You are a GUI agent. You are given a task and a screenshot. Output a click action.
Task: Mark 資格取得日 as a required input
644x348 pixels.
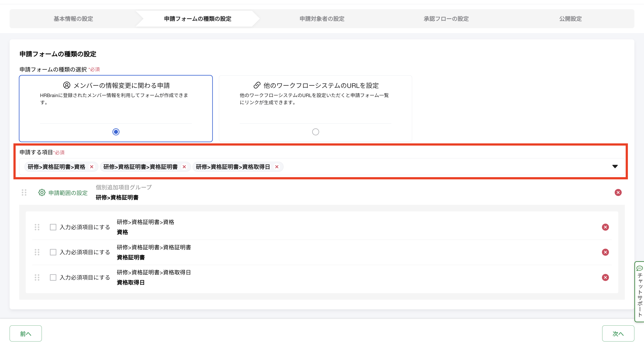53,278
